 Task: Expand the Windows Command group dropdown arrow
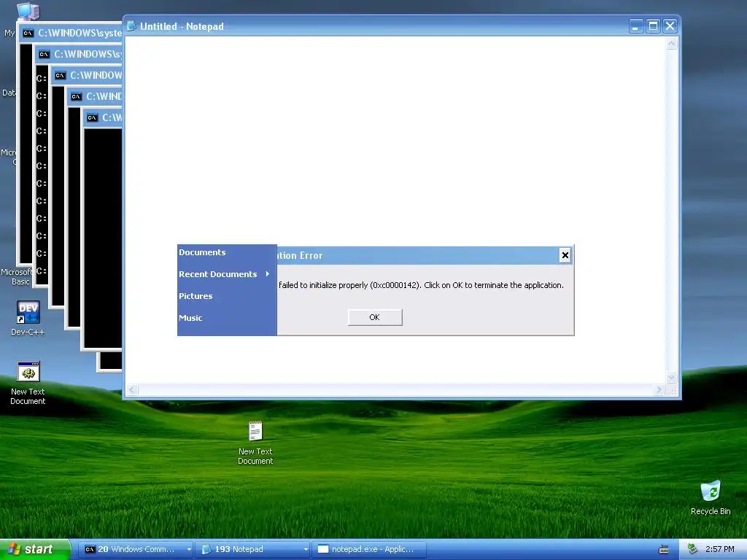pos(189,550)
